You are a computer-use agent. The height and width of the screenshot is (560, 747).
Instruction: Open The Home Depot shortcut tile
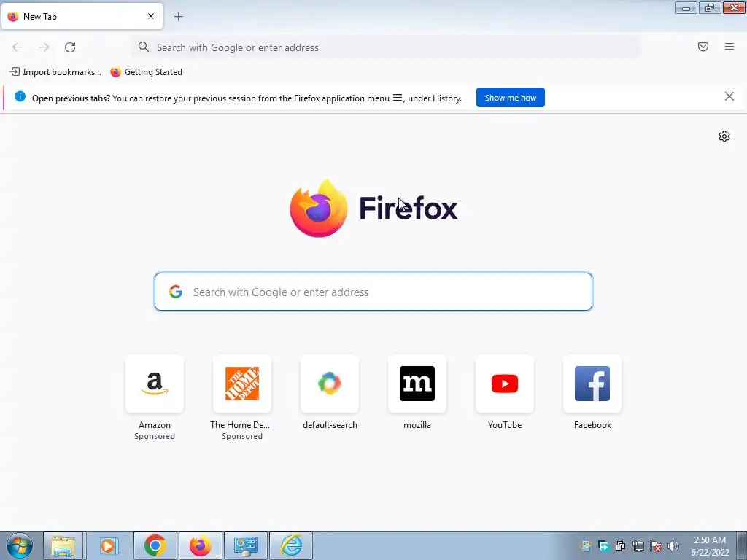(x=242, y=384)
